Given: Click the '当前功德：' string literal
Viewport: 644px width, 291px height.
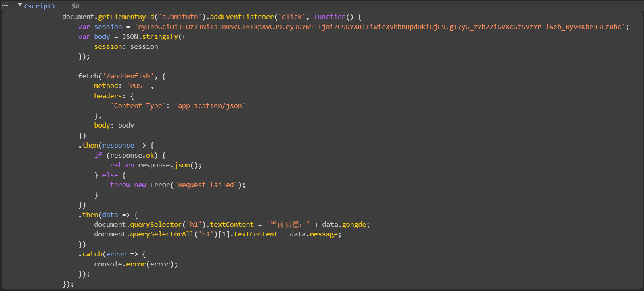Looking at the screenshot, I should pos(288,224).
